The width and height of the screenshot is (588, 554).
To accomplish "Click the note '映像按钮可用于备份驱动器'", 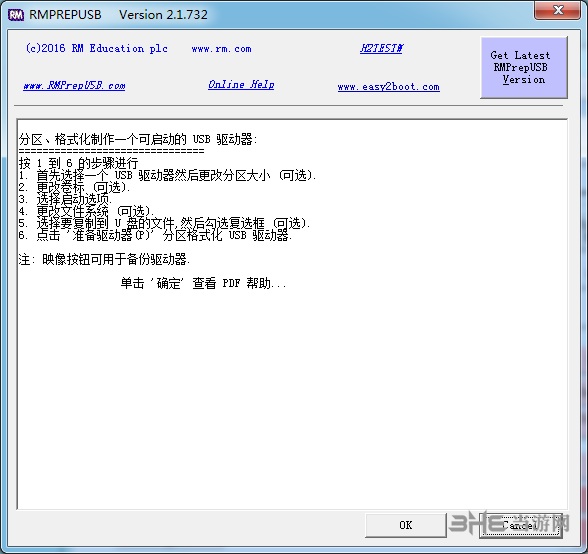I will [105, 259].
